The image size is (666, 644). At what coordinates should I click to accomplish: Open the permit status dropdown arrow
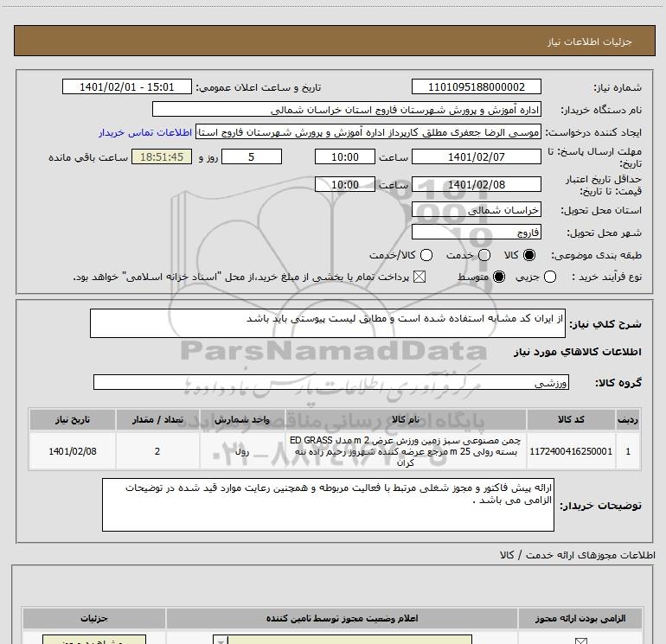tap(221, 641)
